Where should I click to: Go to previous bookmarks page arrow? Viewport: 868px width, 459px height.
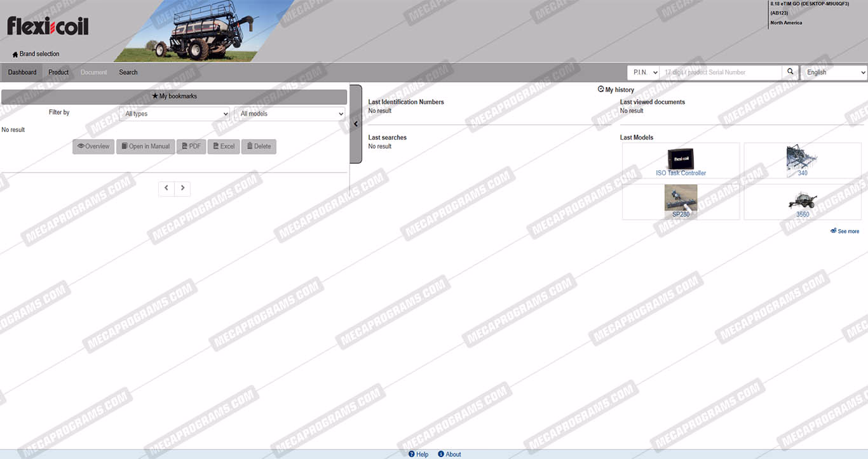coord(166,188)
